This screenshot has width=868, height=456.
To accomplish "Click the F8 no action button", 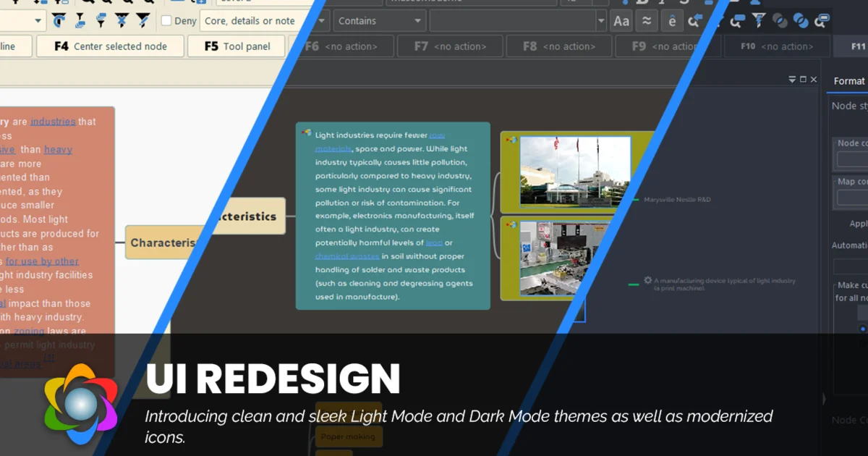I will (x=558, y=46).
